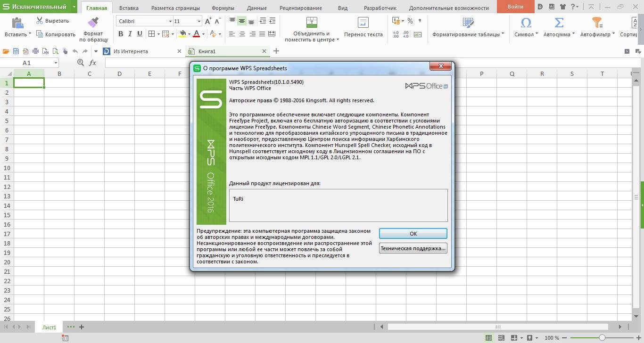The height and width of the screenshot is (343, 644).
Task: Add a new sheet with plus button
Action: coord(82,327)
